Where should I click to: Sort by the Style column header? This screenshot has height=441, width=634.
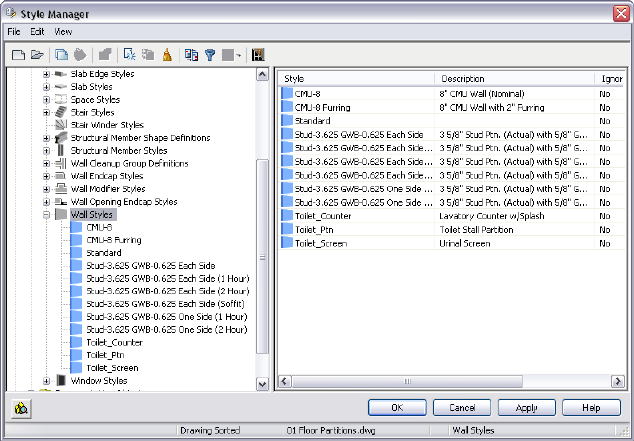tap(356, 79)
